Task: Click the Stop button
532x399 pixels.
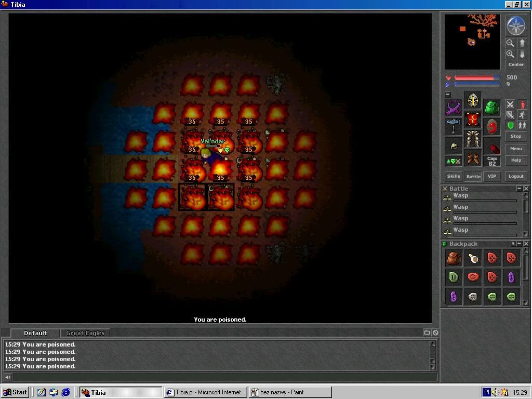Action: coord(516,137)
